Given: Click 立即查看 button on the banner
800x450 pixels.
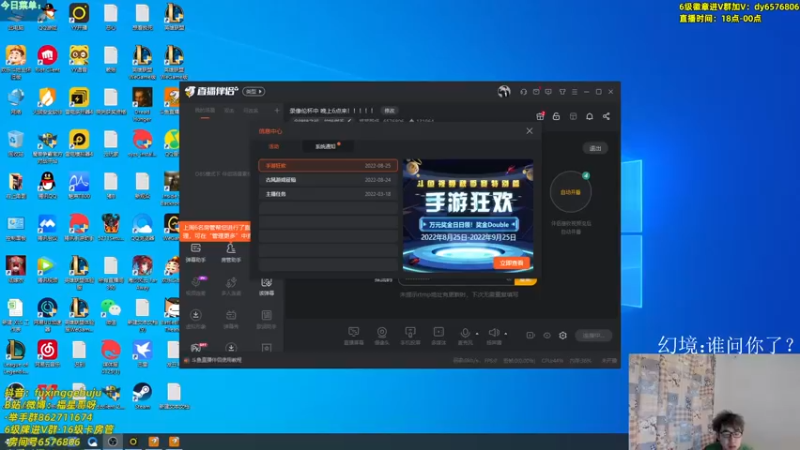Looking at the screenshot, I should tap(511, 263).
